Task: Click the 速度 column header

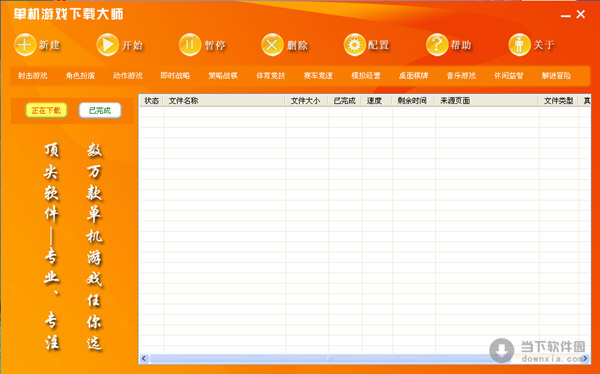Action: click(x=377, y=101)
